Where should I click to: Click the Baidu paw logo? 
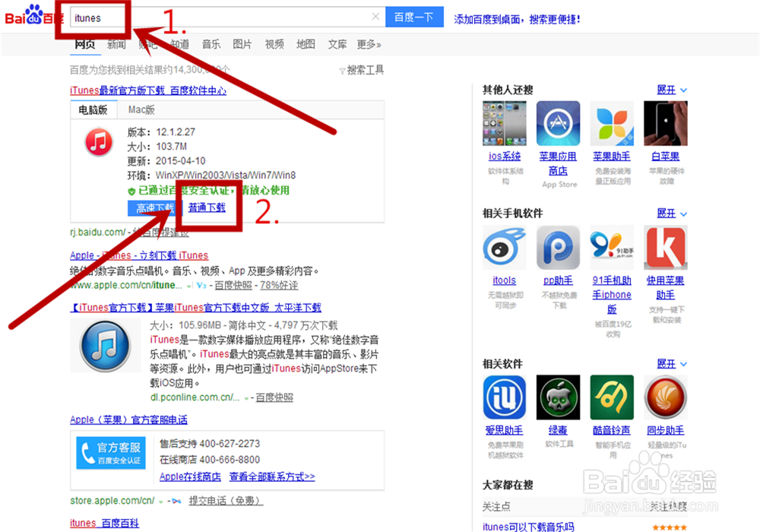point(33,16)
